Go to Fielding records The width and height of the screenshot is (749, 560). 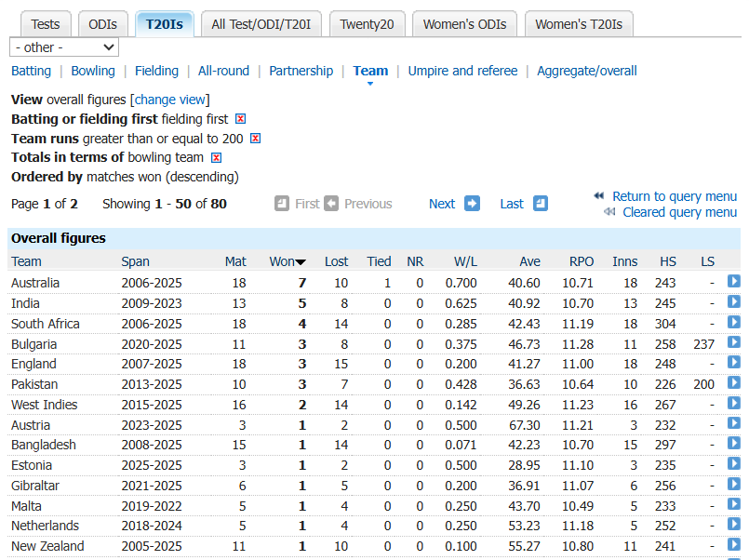point(156,71)
